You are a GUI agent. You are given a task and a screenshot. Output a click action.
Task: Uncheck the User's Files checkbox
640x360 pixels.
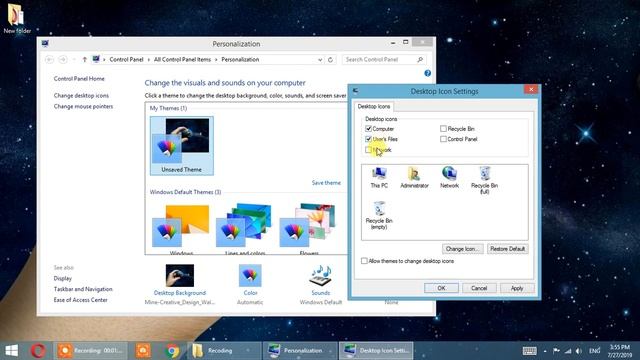coord(368,139)
